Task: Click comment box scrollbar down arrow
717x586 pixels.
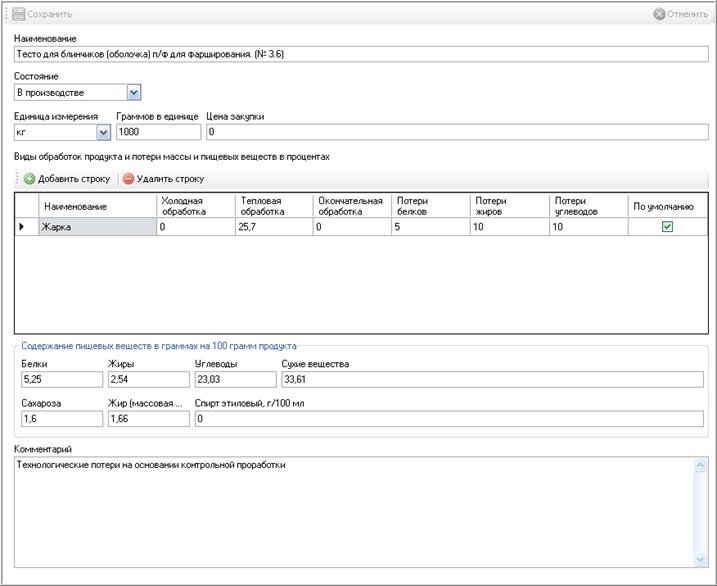Action: (x=700, y=559)
